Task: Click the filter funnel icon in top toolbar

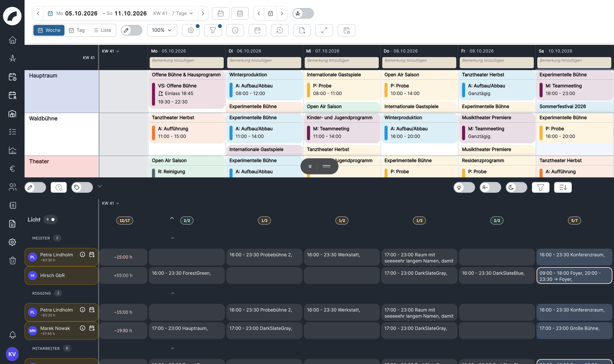Action: tap(213, 30)
